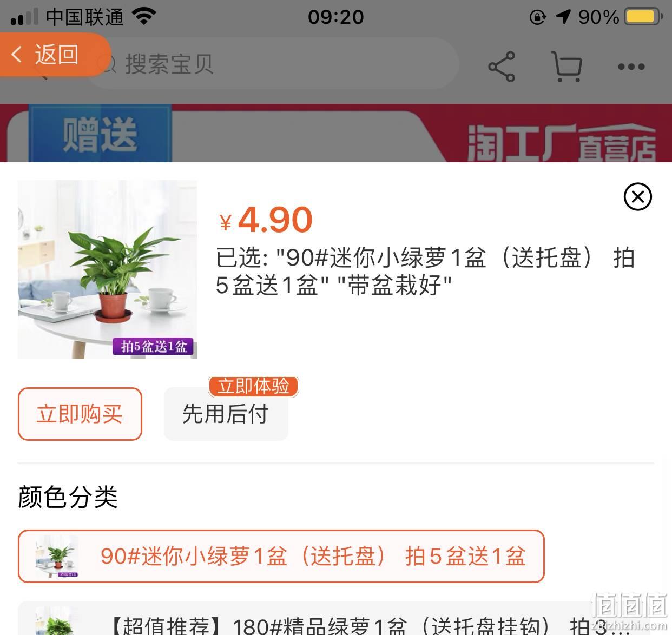Tap the battery indicator in status bar
Screen dimensions: 672x635
pyautogui.click(x=643, y=17)
